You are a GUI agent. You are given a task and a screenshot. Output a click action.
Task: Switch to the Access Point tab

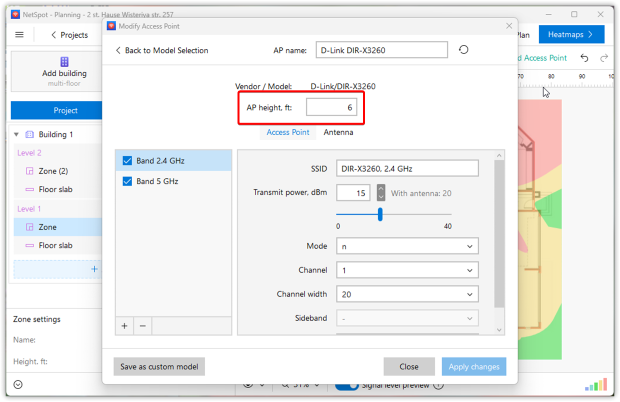point(288,132)
